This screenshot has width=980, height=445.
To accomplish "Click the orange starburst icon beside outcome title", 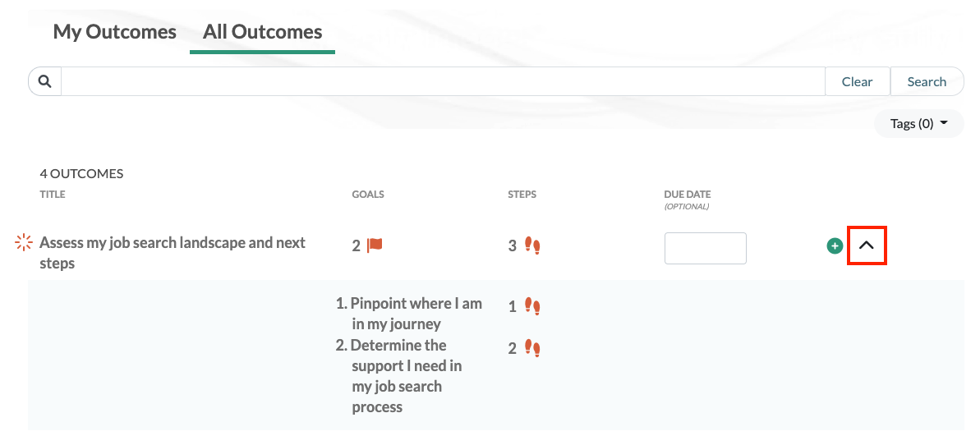I will tap(24, 242).
